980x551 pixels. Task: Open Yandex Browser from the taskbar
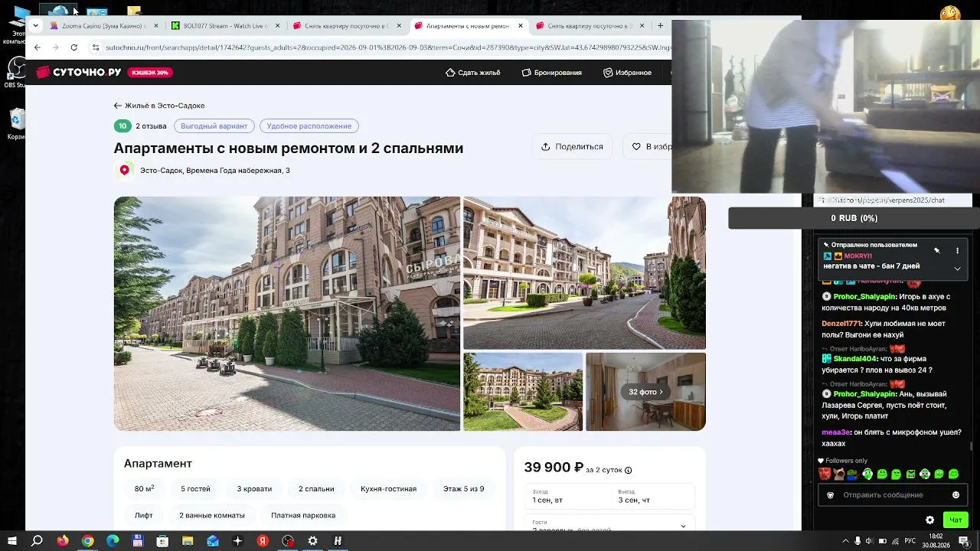(263, 541)
